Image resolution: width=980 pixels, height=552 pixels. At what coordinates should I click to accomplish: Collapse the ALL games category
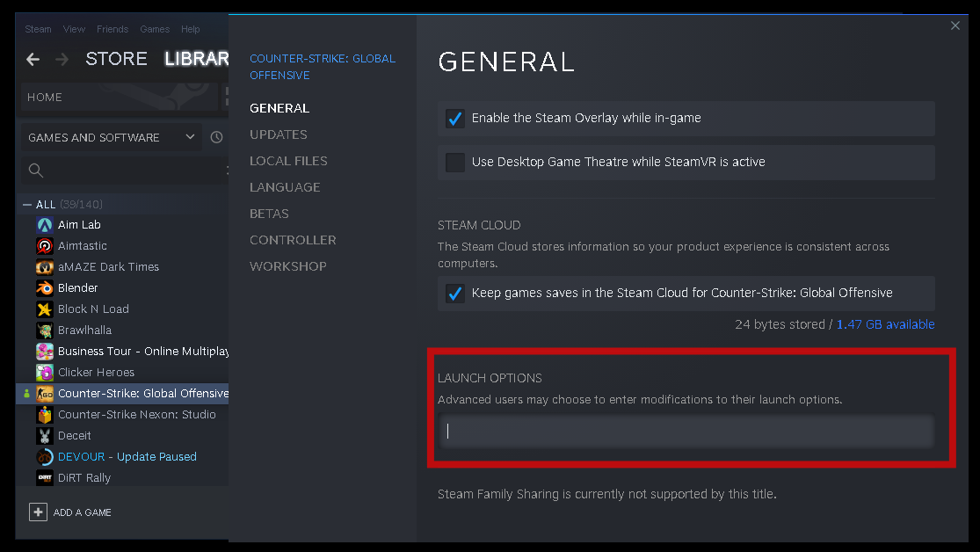point(26,205)
